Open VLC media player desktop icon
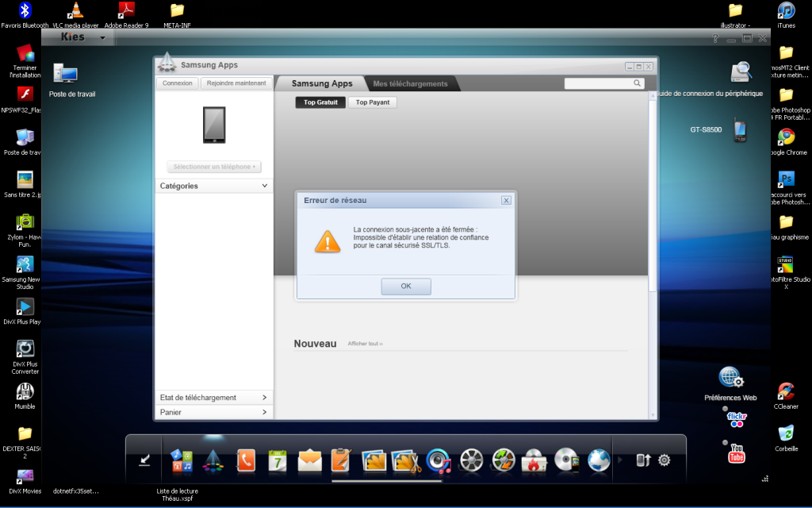Viewport: 812px width, 508px height. 75,10
